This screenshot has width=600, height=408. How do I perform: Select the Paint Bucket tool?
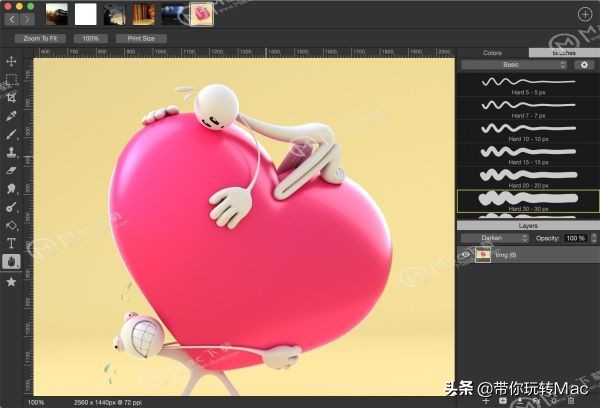pos(11,225)
